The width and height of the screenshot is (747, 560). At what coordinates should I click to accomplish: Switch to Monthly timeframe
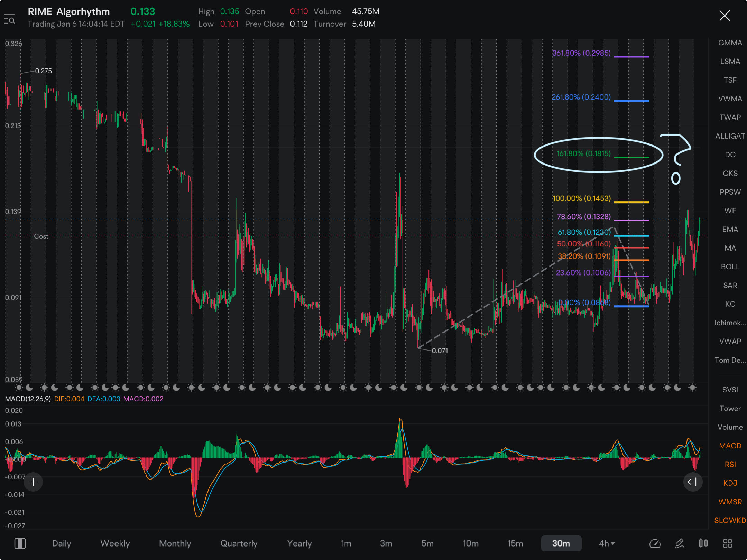[175, 543]
